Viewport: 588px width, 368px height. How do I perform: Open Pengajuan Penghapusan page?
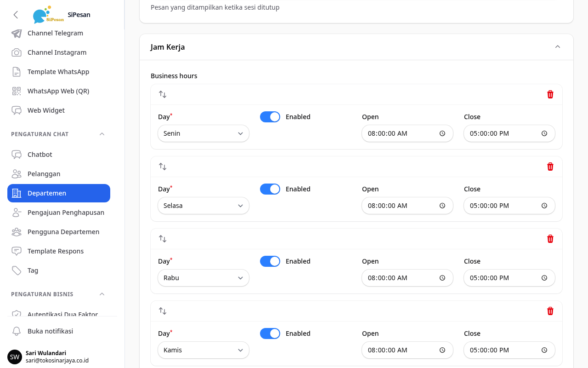click(59, 213)
